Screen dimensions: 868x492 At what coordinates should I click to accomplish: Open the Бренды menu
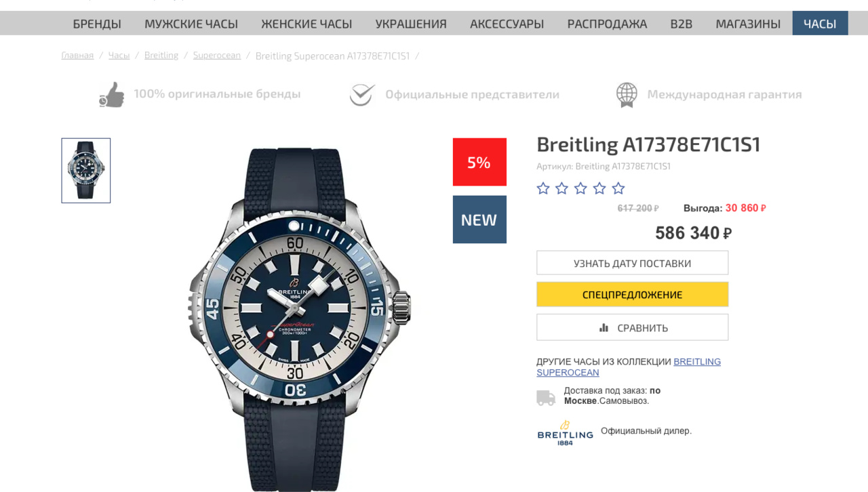[97, 24]
